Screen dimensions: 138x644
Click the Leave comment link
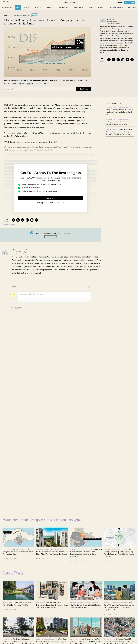(x=10, y=225)
